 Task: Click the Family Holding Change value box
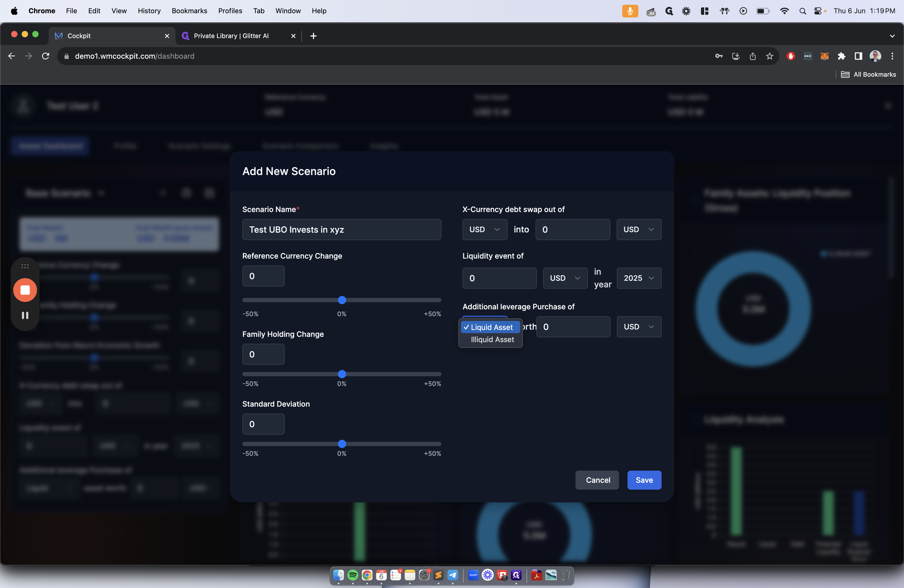pyautogui.click(x=263, y=354)
